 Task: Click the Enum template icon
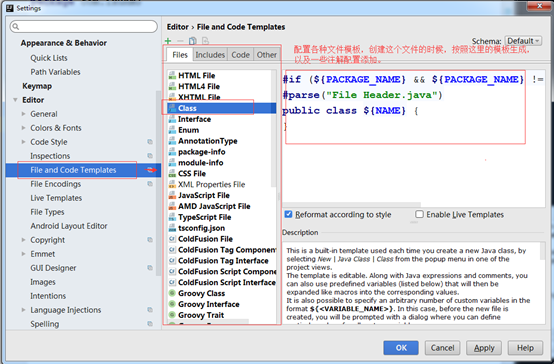(172, 130)
